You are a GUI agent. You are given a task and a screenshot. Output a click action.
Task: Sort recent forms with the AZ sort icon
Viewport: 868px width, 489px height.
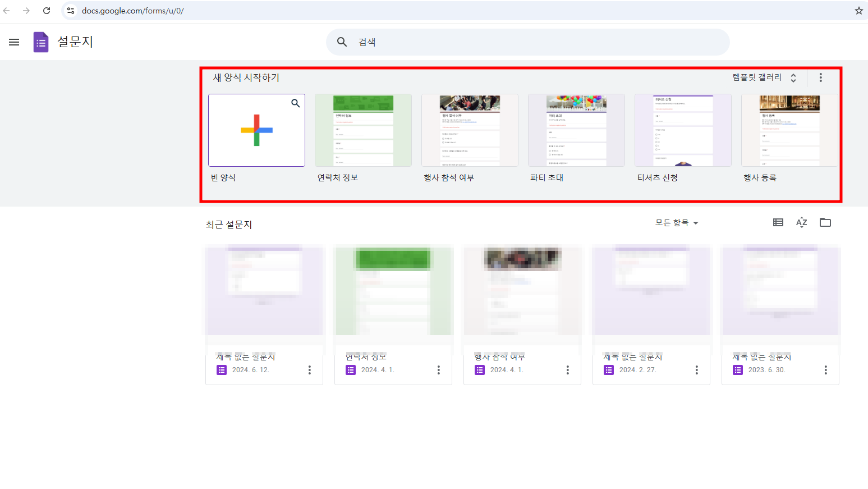click(801, 222)
